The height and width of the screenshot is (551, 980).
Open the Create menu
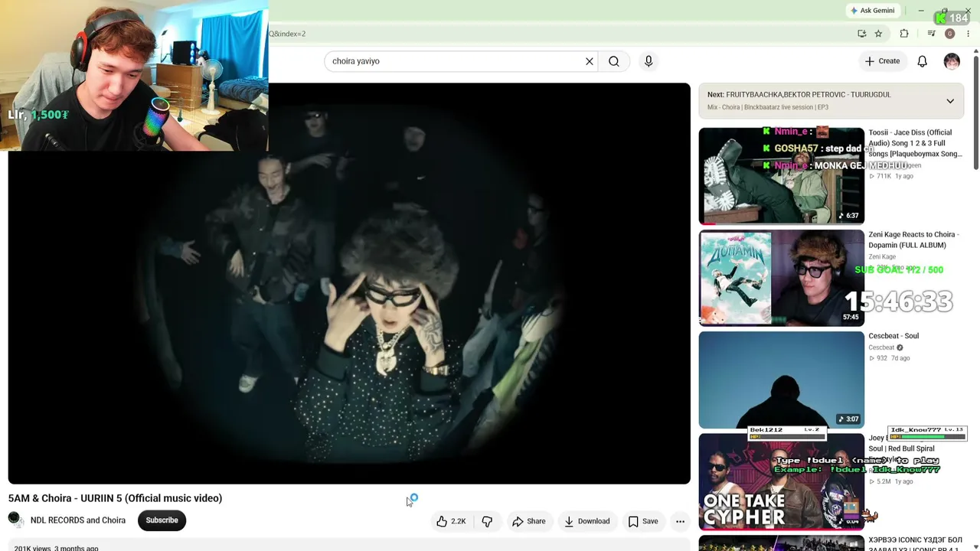click(x=882, y=61)
